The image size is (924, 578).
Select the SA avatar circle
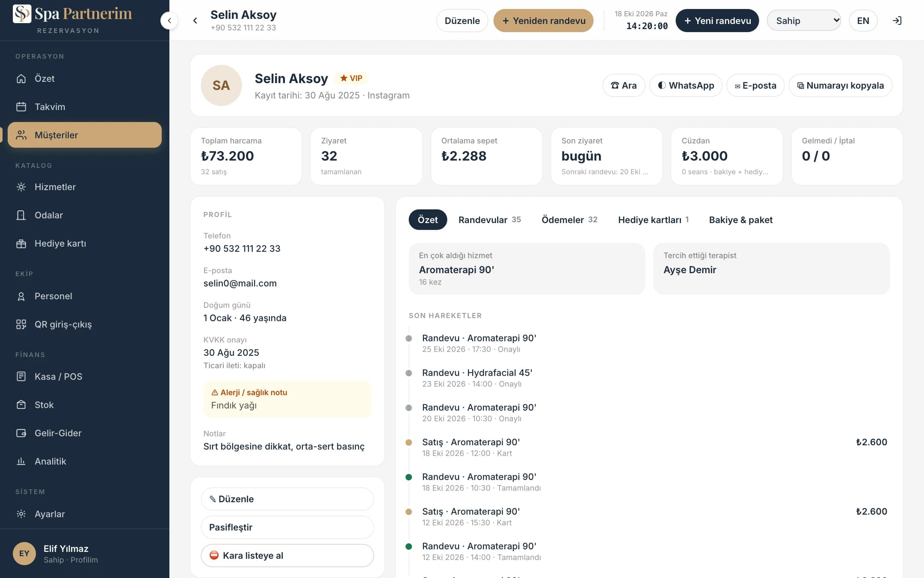point(221,86)
